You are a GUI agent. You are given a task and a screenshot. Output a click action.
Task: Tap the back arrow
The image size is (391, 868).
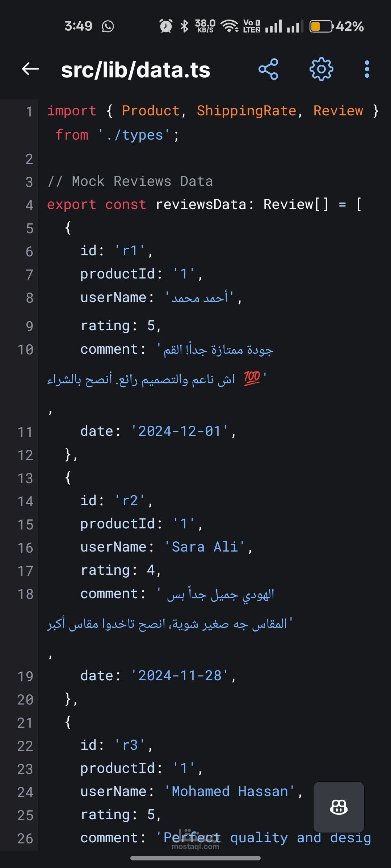(x=30, y=69)
